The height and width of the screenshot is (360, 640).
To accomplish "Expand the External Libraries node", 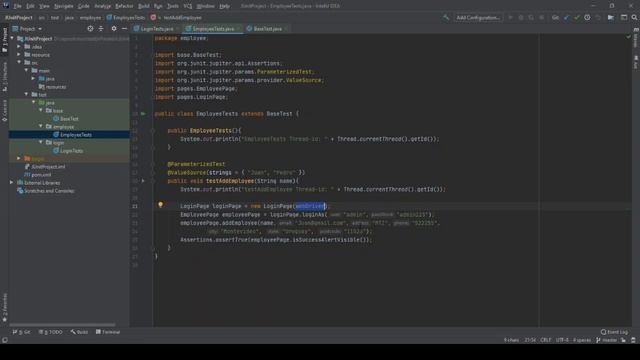I will tap(12, 183).
